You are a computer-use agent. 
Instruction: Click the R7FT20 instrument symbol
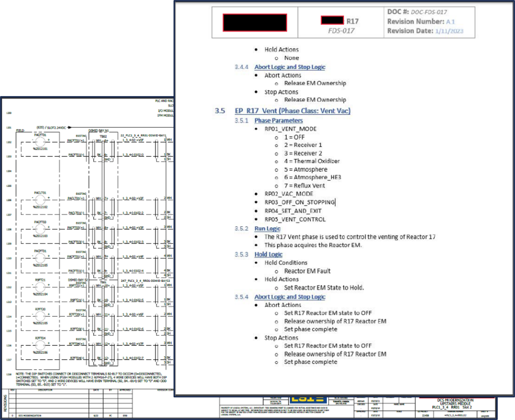(40, 315)
